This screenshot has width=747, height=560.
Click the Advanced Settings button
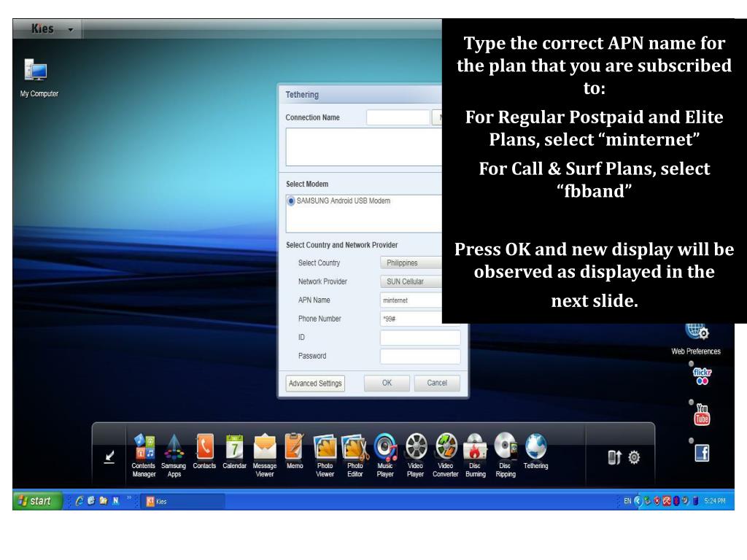tap(315, 384)
